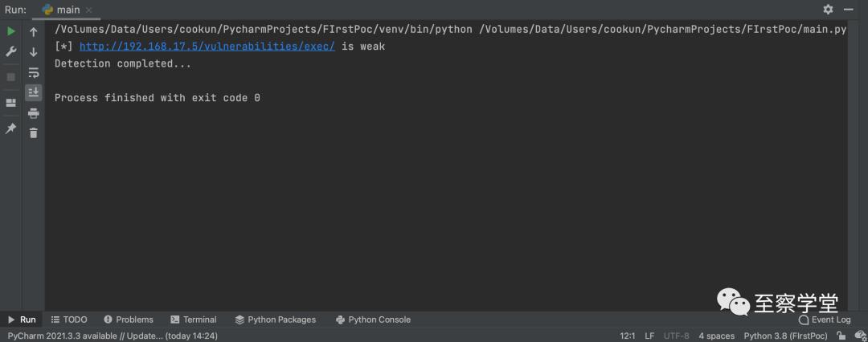The image size is (868, 342).
Task: Click the down arrow in console toolbar
Action: pos(34,52)
